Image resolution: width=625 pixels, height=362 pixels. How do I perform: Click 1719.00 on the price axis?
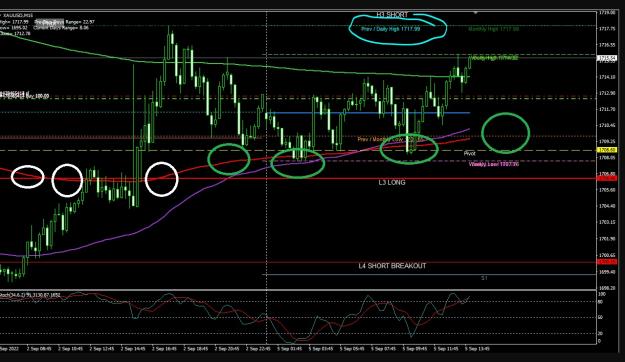tap(606, 13)
